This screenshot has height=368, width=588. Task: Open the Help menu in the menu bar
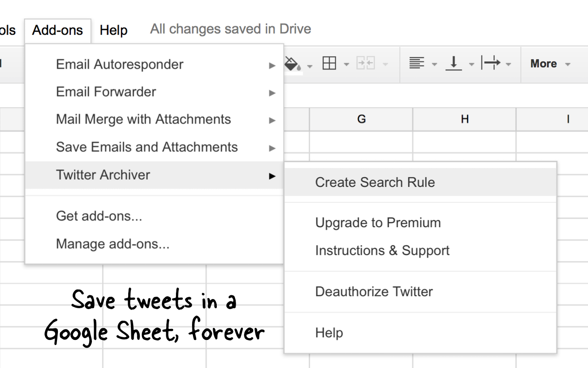pos(113,29)
